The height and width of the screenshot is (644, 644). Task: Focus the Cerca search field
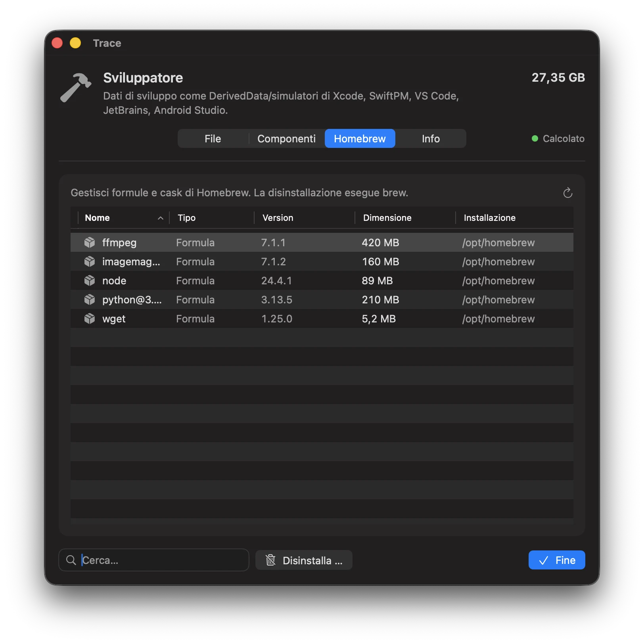point(154,560)
